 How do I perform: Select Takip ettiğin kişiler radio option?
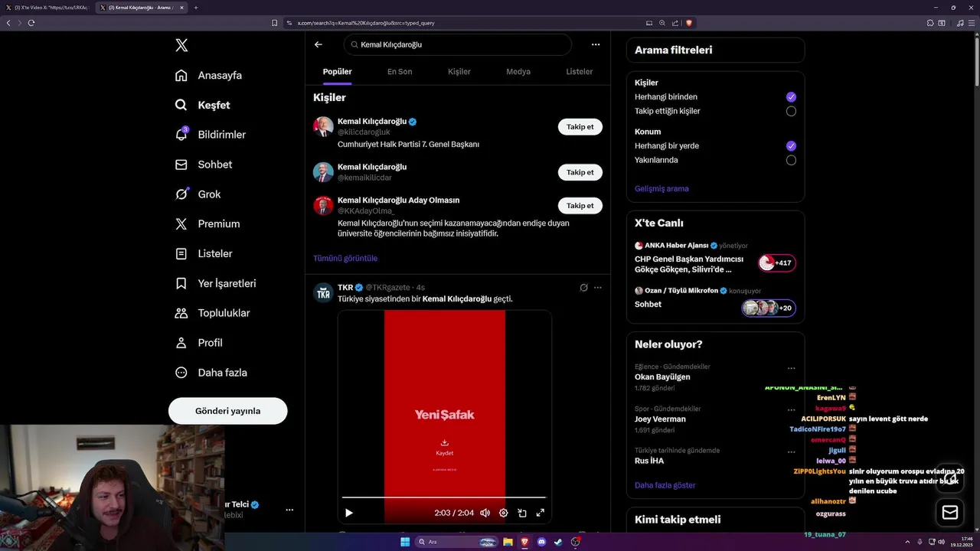tap(791, 111)
